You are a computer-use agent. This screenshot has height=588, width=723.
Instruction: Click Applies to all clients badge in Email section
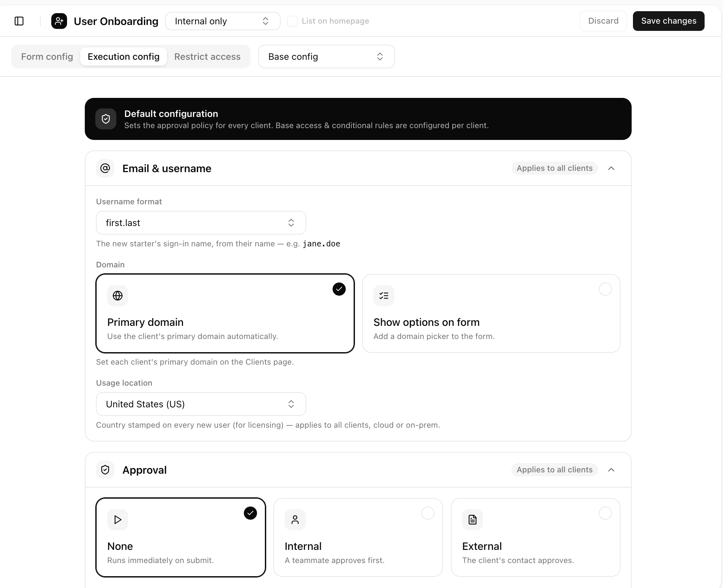[555, 168]
